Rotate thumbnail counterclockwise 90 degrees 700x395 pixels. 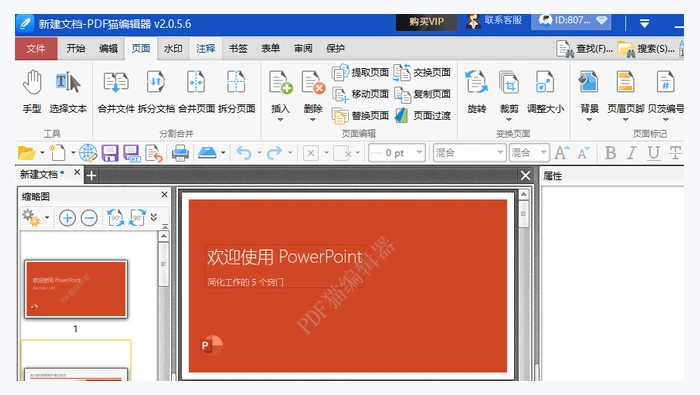pyautogui.click(x=116, y=218)
